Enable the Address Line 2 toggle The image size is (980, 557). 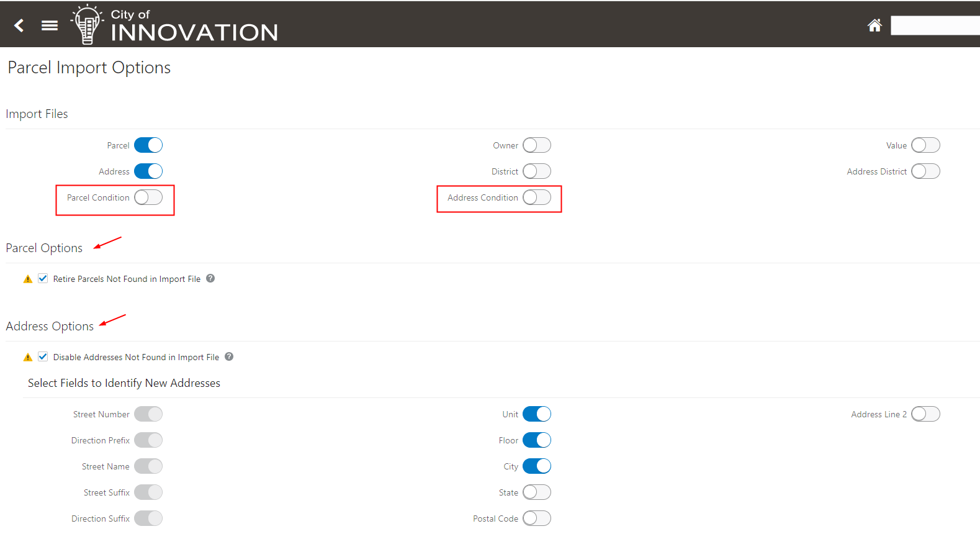coord(925,414)
